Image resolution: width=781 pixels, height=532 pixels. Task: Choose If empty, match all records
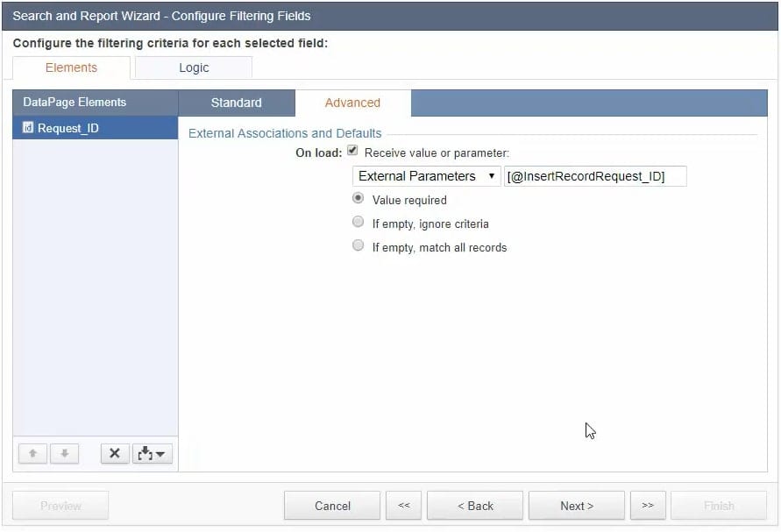[x=358, y=246]
